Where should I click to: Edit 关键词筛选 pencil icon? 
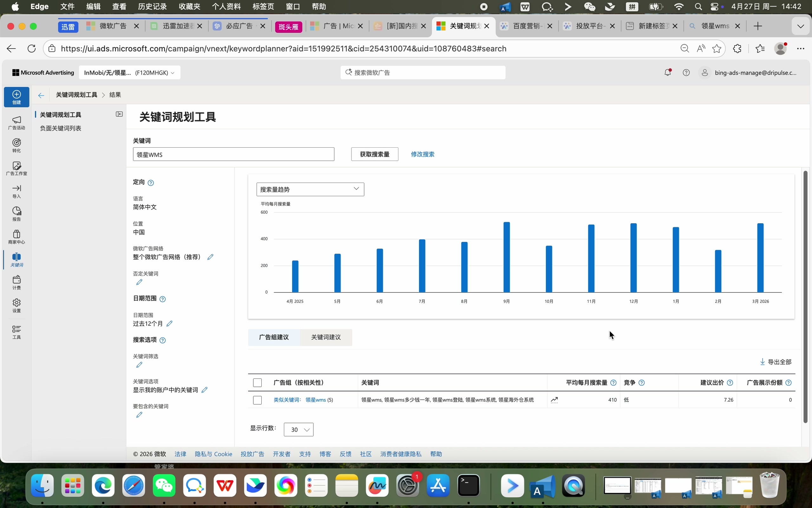pyautogui.click(x=139, y=365)
